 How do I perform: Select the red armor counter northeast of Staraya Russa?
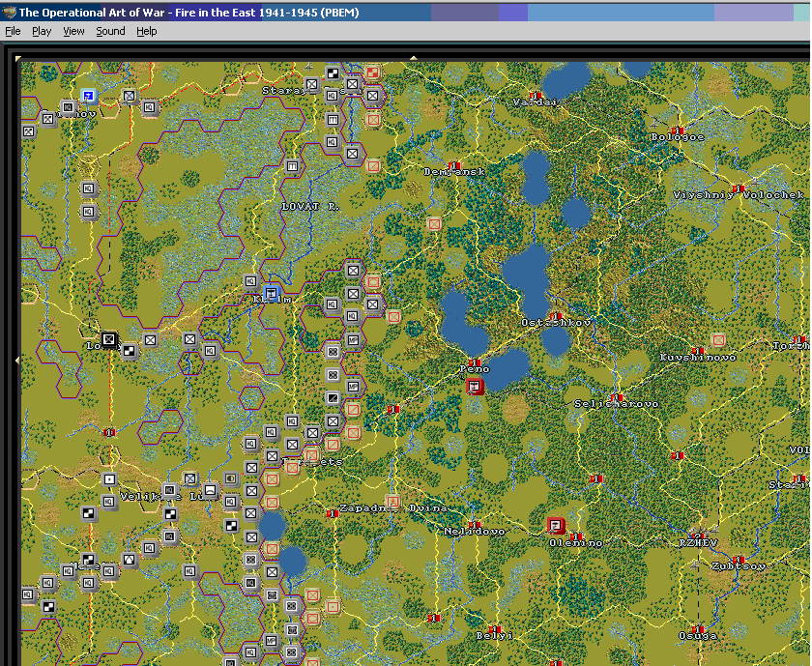click(x=372, y=72)
